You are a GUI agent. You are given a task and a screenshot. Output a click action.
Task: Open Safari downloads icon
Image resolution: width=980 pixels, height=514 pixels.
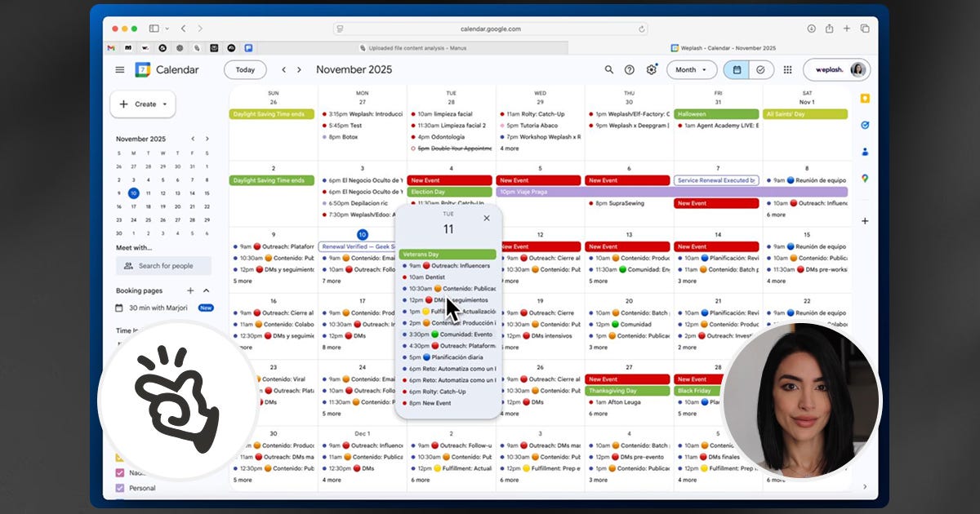(811, 29)
